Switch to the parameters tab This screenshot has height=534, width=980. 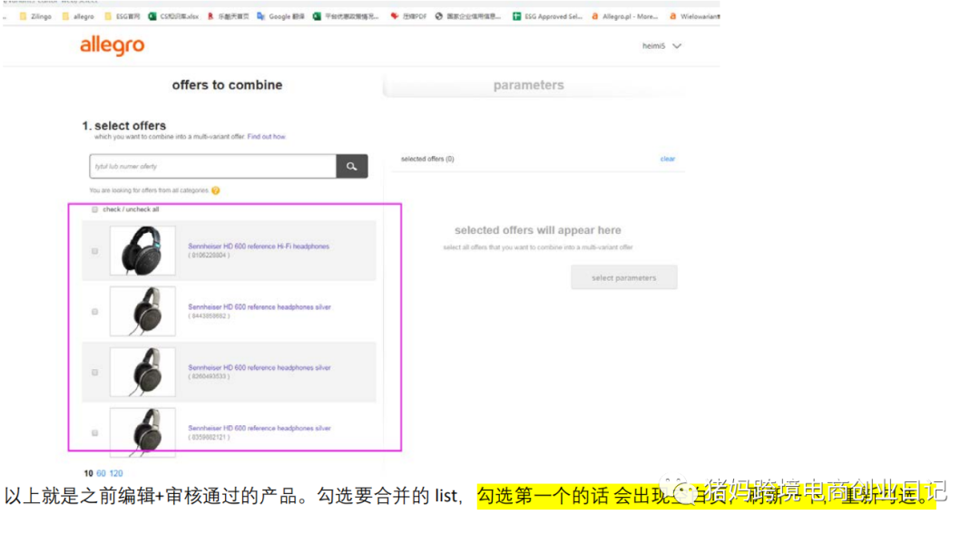tap(529, 84)
